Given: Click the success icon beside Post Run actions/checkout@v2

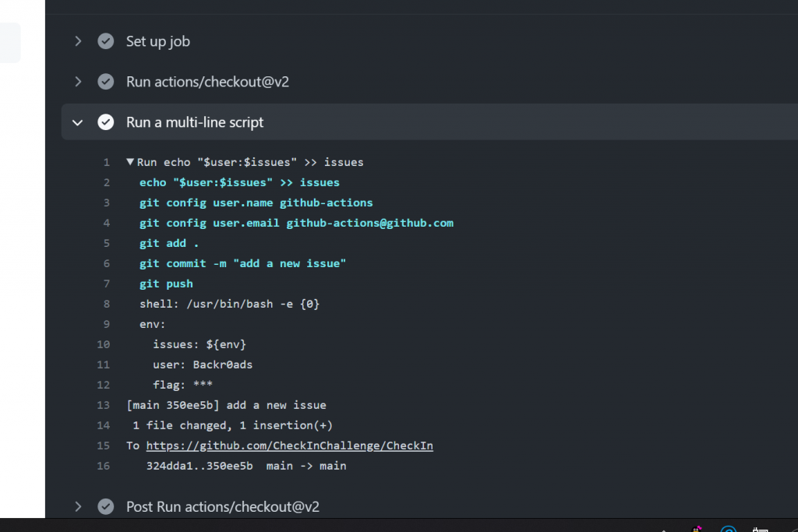Looking at the screenshot, I should tap(106, 507).
